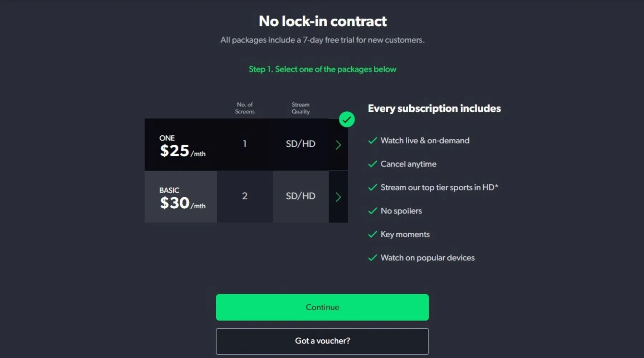
Task: Click the ONE plan's 1 screen cell
Action: [x=245, y=144]
